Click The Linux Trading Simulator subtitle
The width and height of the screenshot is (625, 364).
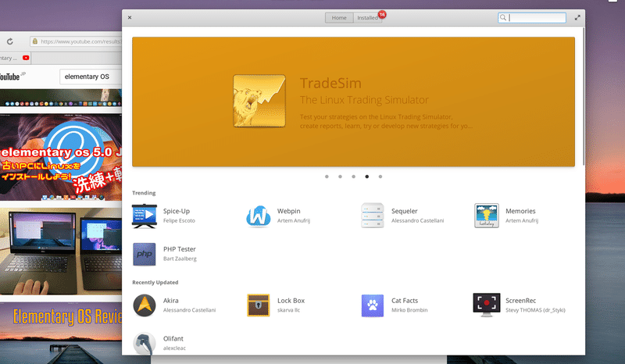364,100
